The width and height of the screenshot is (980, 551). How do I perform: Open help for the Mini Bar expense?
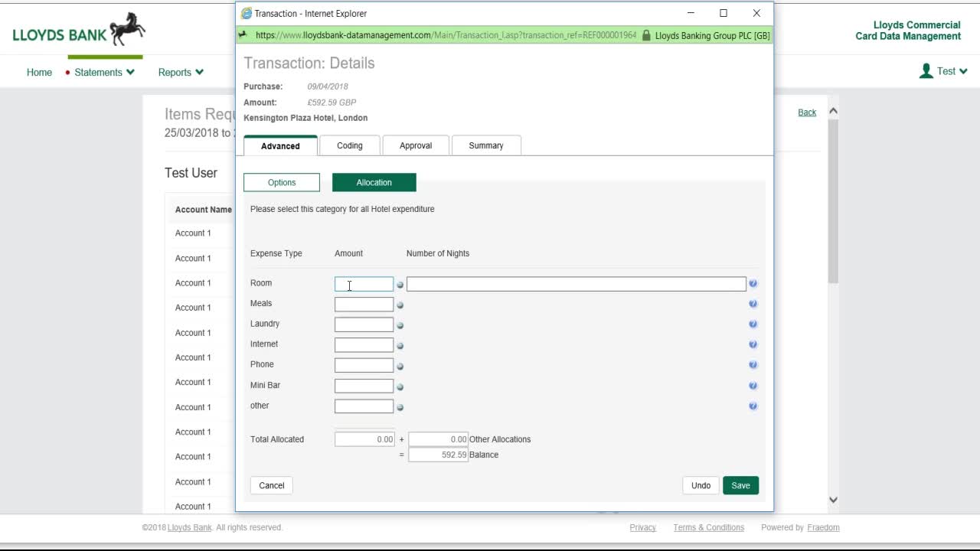753,385
